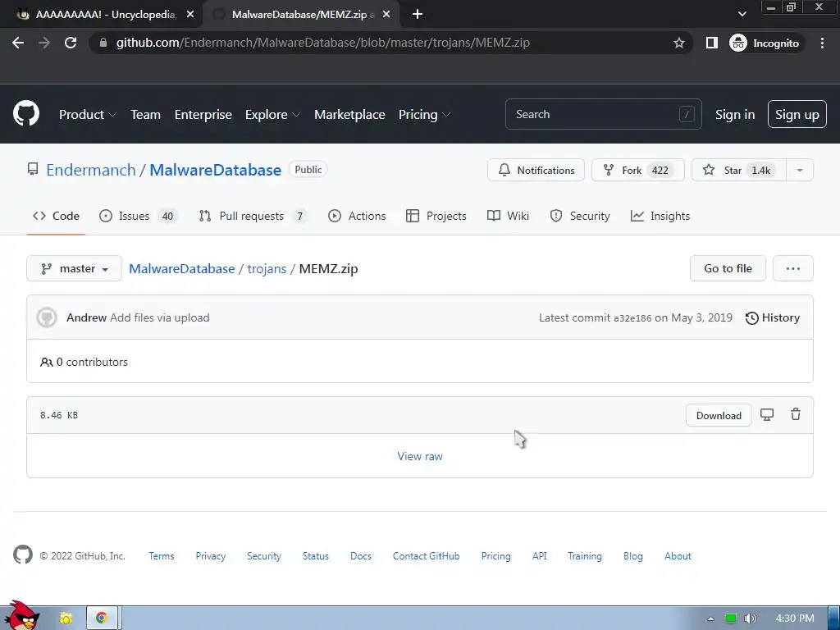Image resolution: width=840 pixels, height=630 pixels.
Task: Open commit hash a32e186
Action: [x=632, y=318]
